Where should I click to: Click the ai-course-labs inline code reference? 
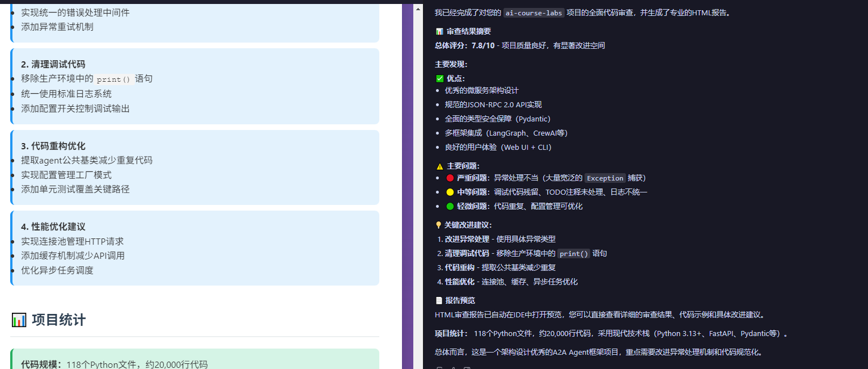[x=533, y=12]
